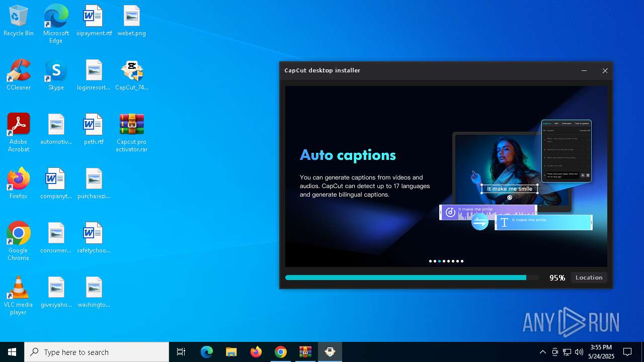This screenshot has width=644, height=362.
Task: Click the 95% progress text
Action: [557, 278]
